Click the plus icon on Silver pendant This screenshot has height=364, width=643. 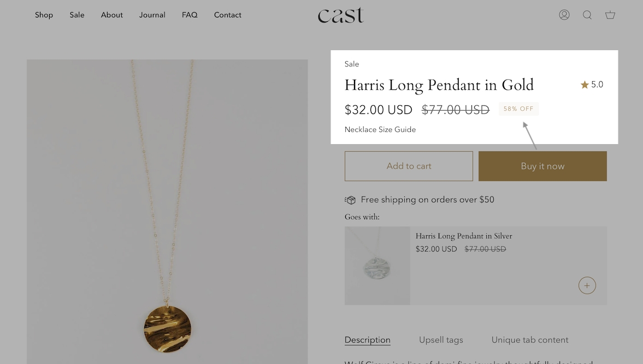point(587,285)
